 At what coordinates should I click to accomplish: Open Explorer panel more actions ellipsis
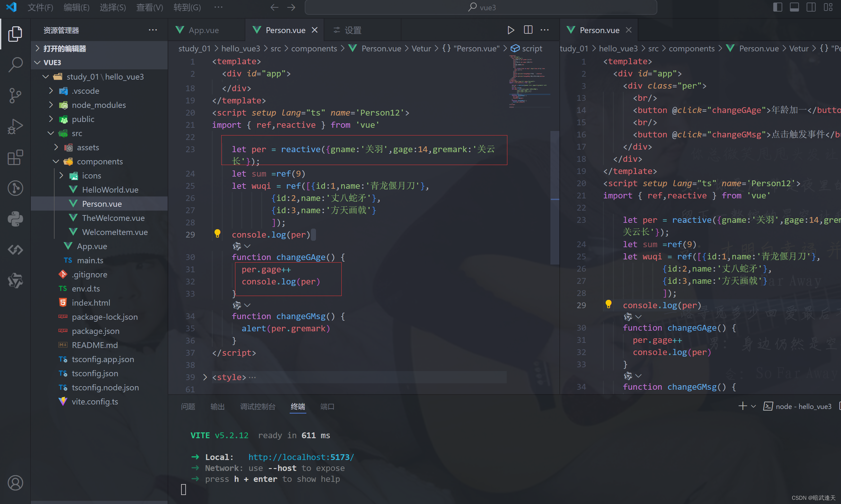tap(153, 30)
